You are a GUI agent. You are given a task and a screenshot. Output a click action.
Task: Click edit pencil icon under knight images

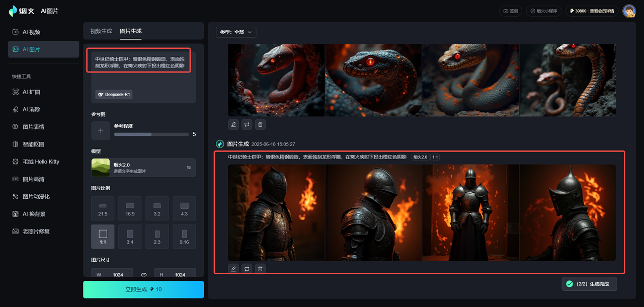pyautogui.click(x=233, y=269)
